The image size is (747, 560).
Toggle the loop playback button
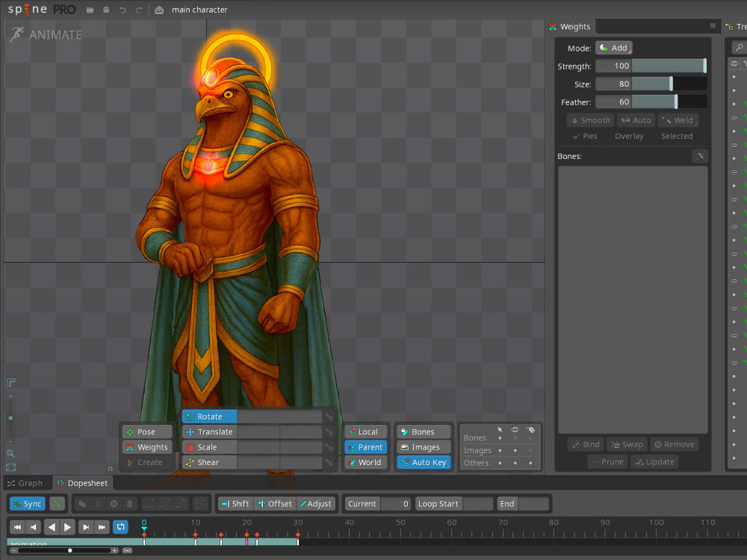(120, 526)
